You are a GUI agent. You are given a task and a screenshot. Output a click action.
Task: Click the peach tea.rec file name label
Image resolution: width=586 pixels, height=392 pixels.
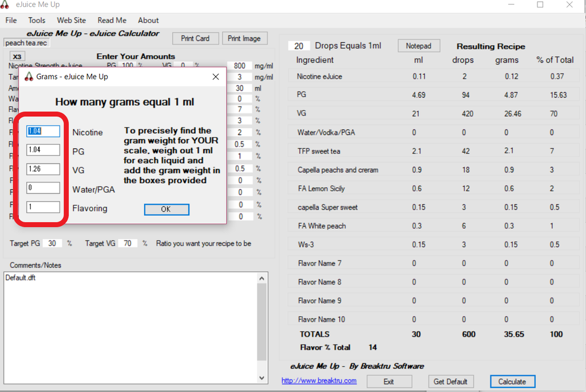coord(26,43)
